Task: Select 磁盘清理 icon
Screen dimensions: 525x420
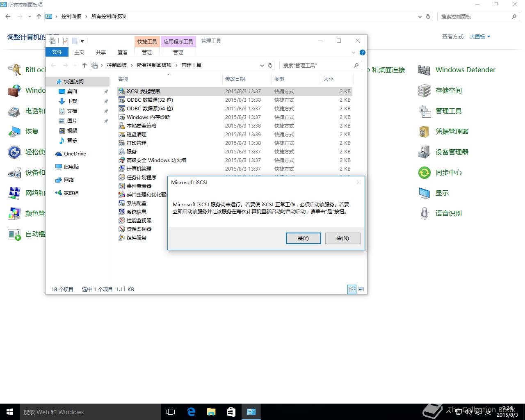Action: coord(121,134)
